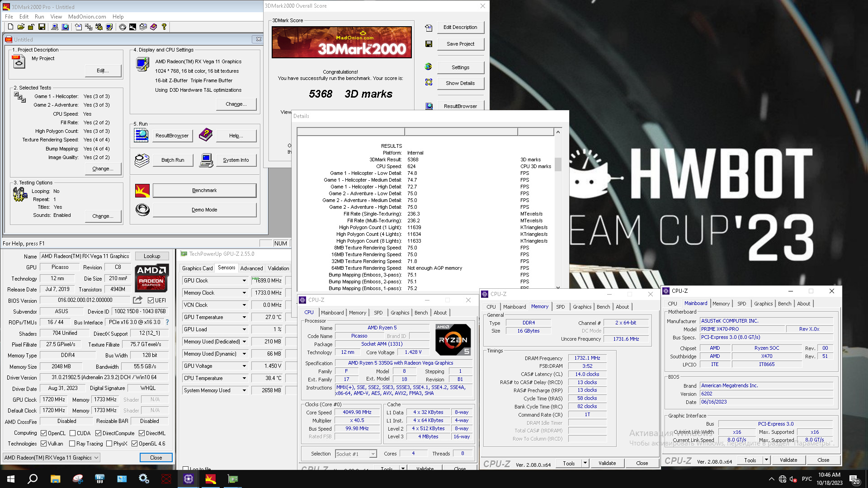
Task: Click the Run benchmark toolbar icon
Action: click(132, 27)
